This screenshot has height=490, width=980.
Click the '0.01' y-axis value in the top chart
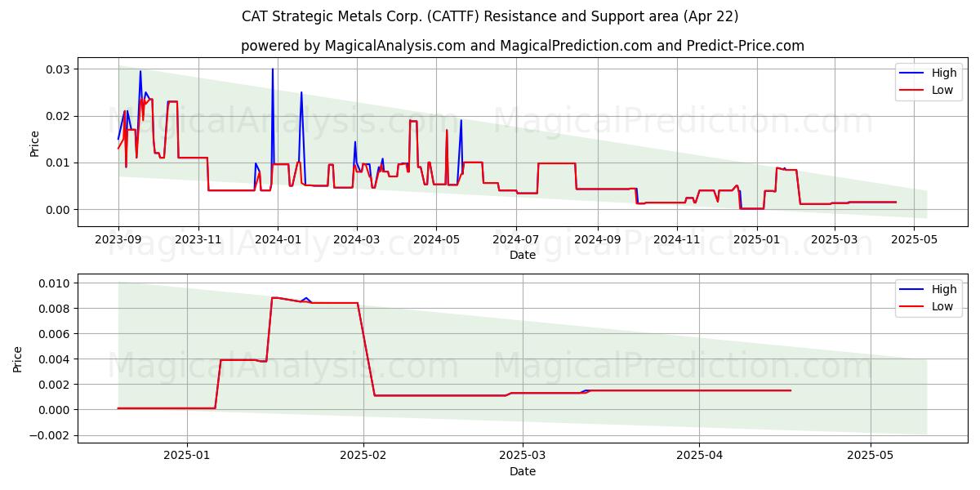pos(59,163)
